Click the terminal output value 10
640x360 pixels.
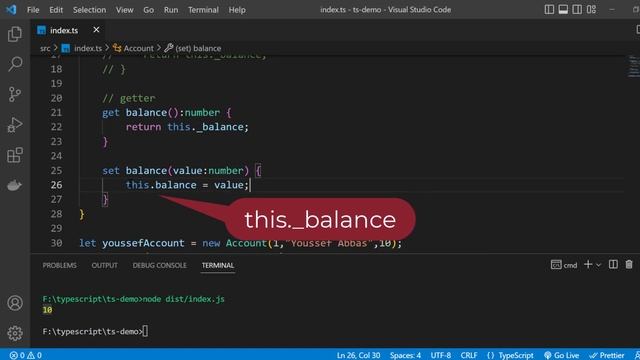(x=47, y=310)
